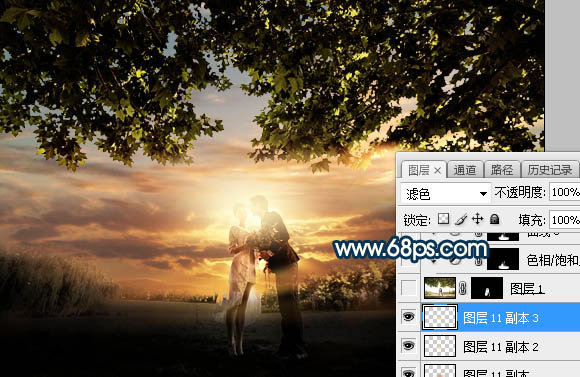Click the lock image pixels brush icon
Image resolution: width=580 pixels, height=377 pixels.
461,219
